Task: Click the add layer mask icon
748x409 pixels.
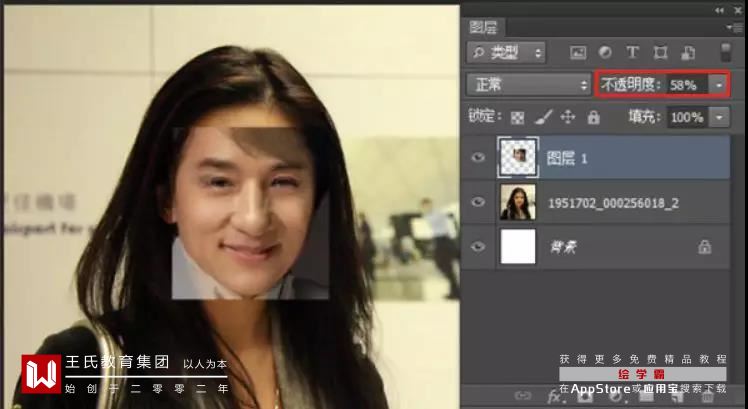Action: pyautogui.click(x=585, y=396)
